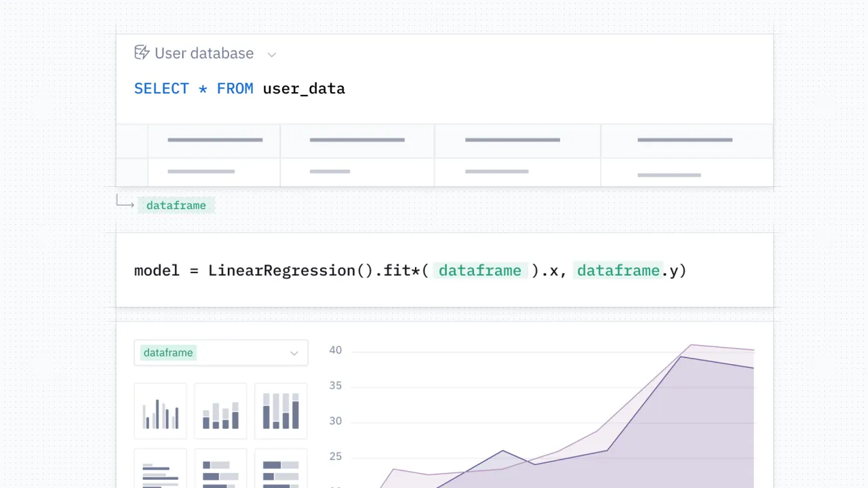This screenshot has width=868, height=488.
Task: Select the 100% stacked bar chart icon
Action: click(x=281, y=411)
